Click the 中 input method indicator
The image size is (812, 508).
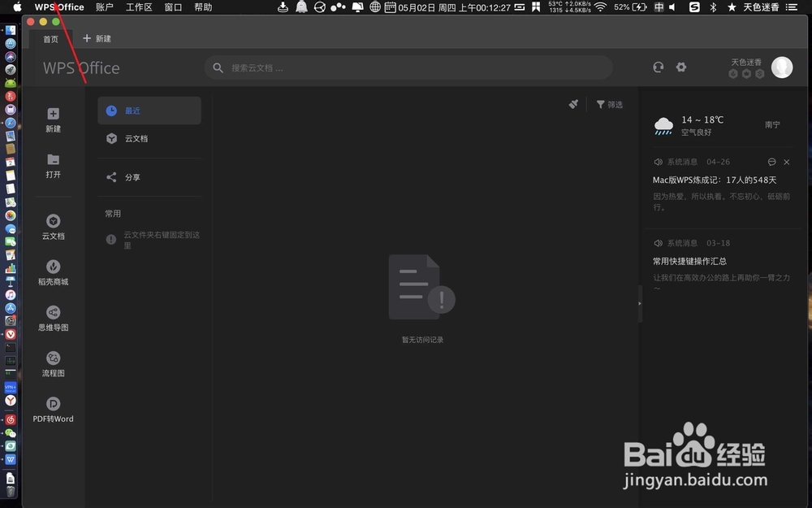tap(659, 7)
